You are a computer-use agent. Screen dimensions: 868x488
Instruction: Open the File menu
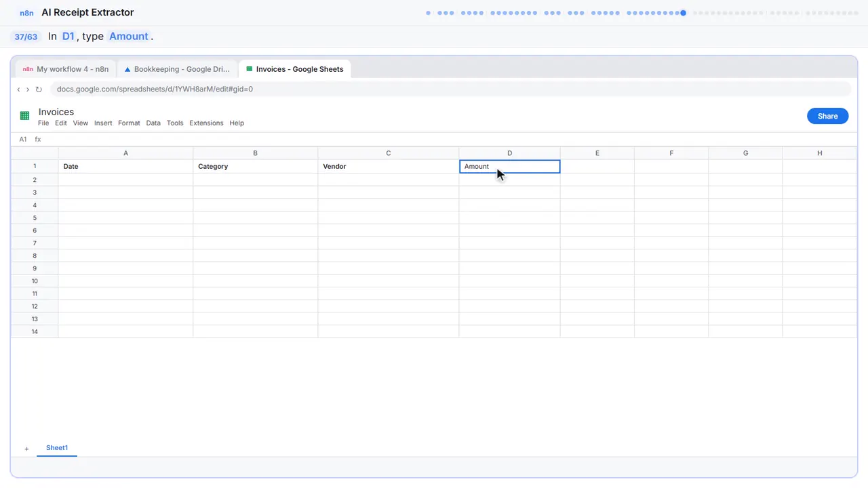point(43,123)
